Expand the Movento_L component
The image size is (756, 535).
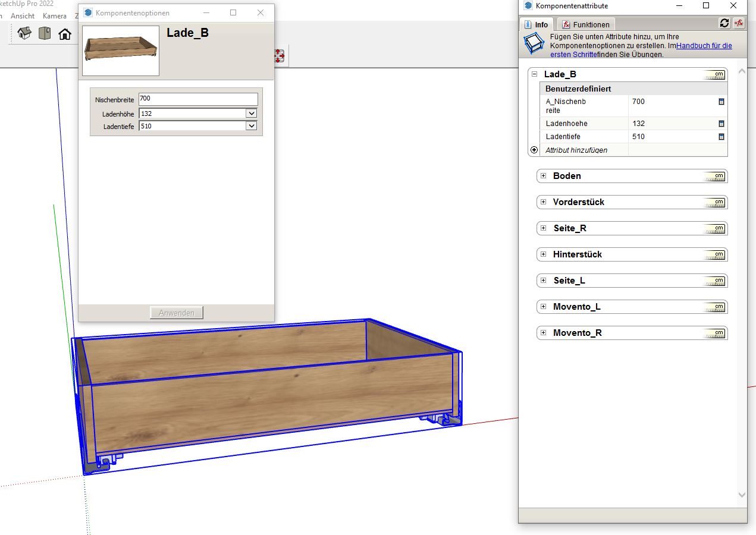click(543, 307)
